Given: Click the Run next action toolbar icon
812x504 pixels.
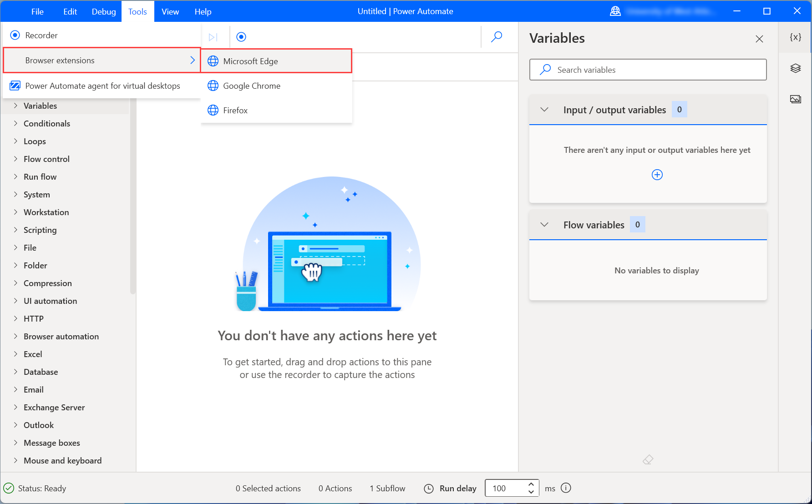Looking at the screenshot, I should [213, 37].
